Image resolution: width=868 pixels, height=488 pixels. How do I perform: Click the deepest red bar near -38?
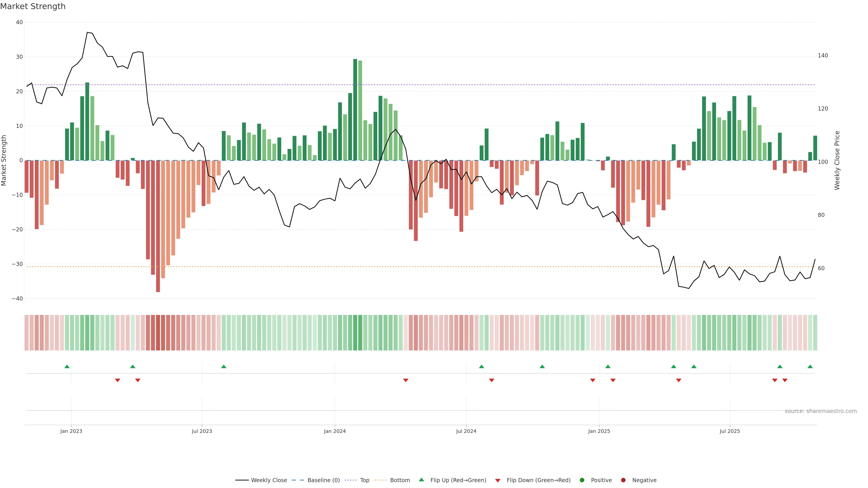(158, 226)
